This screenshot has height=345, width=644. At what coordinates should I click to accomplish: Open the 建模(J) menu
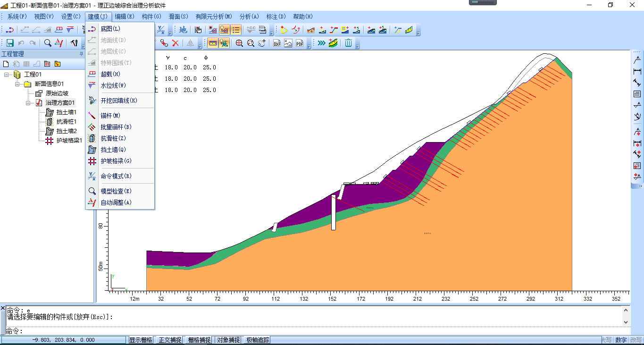click(98, 17)
